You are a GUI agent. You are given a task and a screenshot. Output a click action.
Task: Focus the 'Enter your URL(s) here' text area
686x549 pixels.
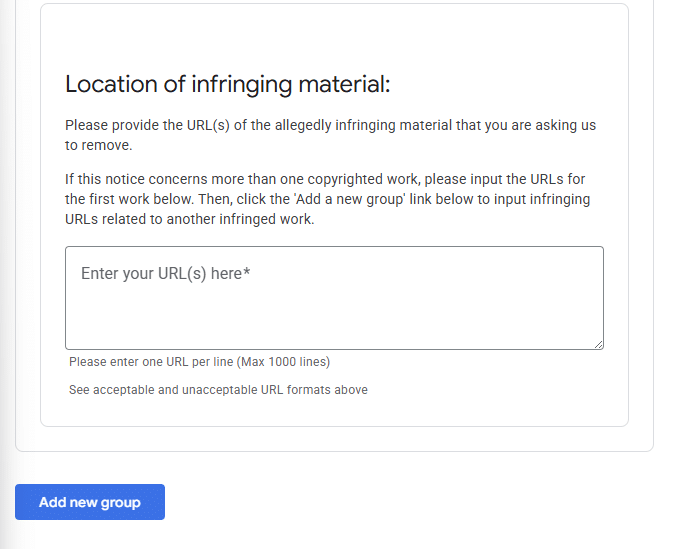[x=334, y=298]
